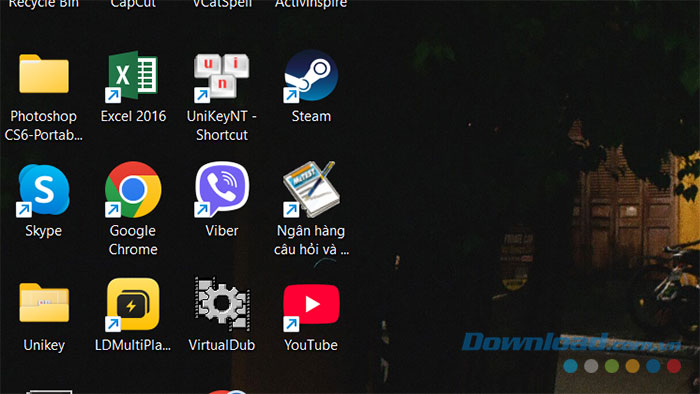Click the 'Skype' label text
700x394 pixels.
[43, 231]
